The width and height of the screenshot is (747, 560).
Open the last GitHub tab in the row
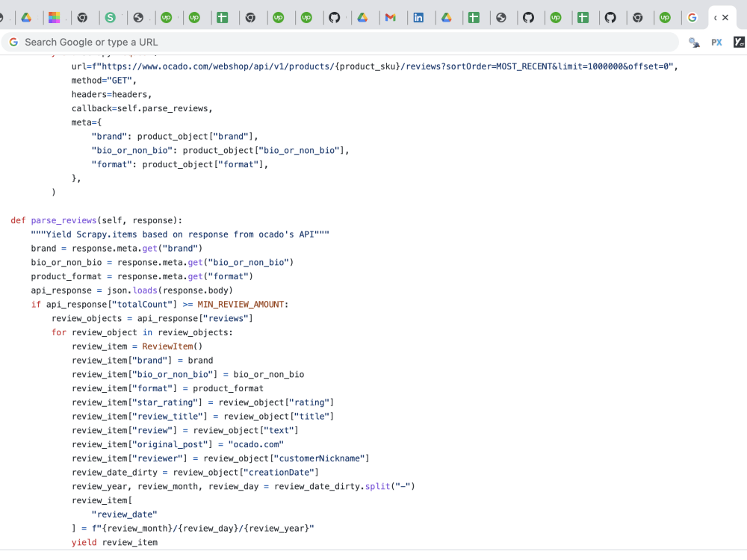(x=610, y=18)
